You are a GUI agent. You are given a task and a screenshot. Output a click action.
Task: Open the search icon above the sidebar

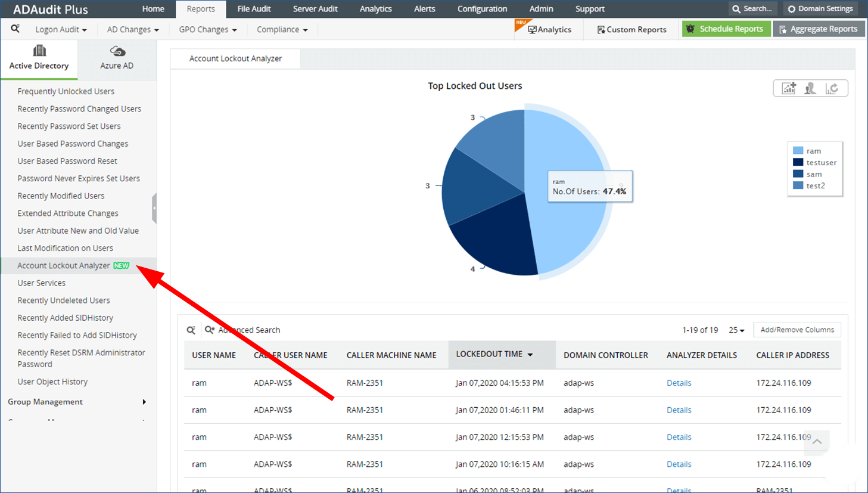(15, 29)
